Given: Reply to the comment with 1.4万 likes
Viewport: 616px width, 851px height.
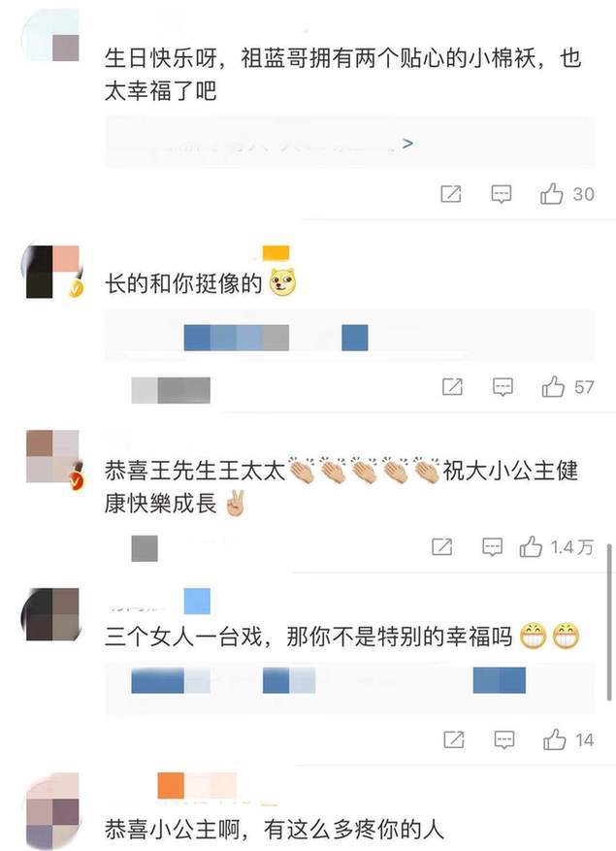Looking at the screenshot, I should pos(492,546).
